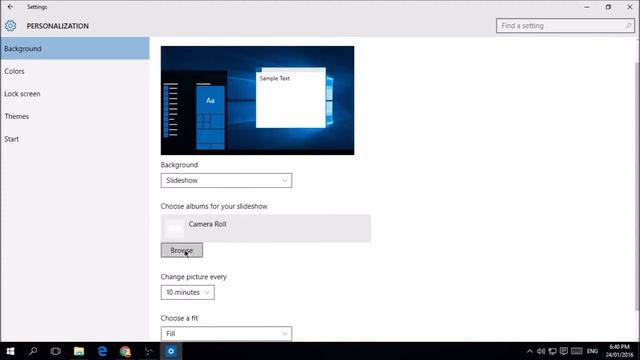Click the Camera Roll album thumbnail
Image resolution: width=640 pixels, height=360 pixels.
coord(175,228)
